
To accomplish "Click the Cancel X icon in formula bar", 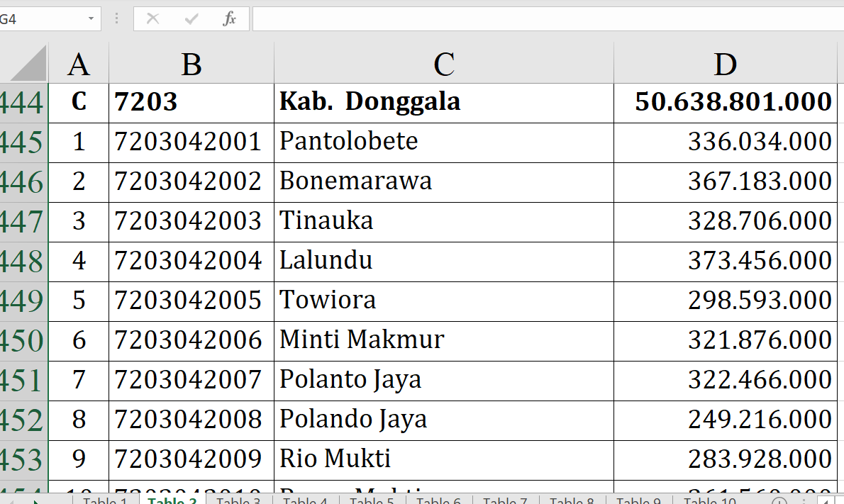I will tap(152, 19).
